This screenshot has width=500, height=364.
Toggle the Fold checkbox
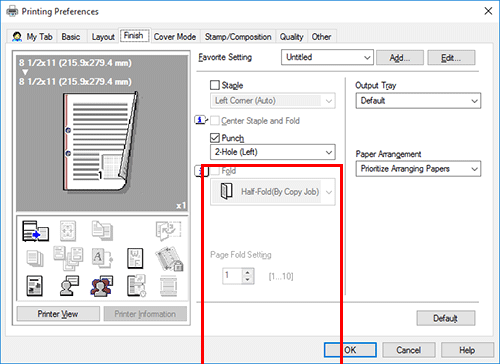coord(215,171)
